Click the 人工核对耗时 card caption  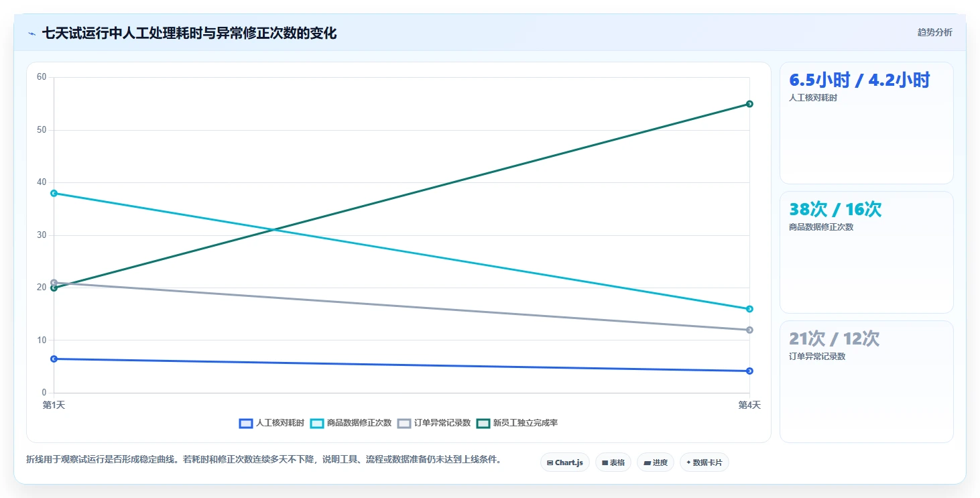(813, 98)
